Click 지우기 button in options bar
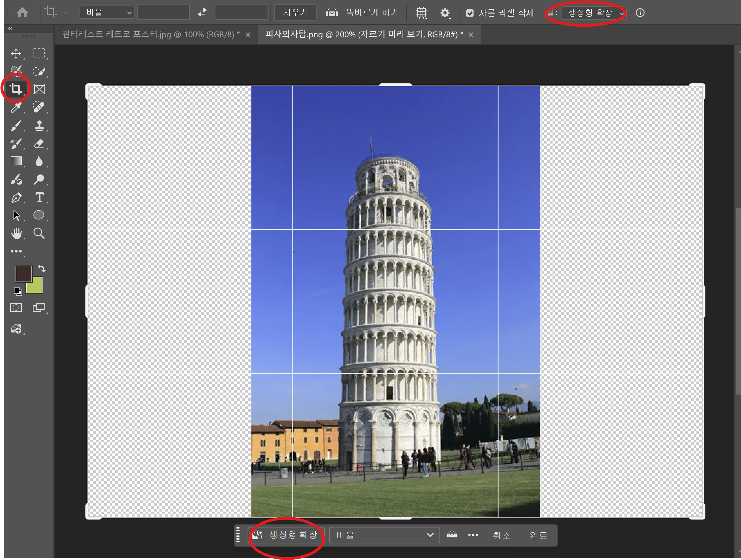The image size is (741, 560). (x=295, y=12)
